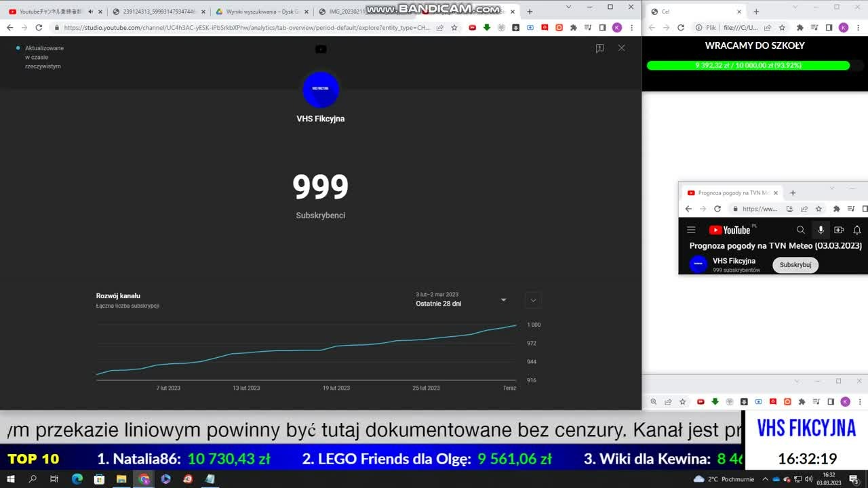Viewport: 868px width, 488px height.
Task: Click the Subskrybuj button
Action: click(795, 265)
